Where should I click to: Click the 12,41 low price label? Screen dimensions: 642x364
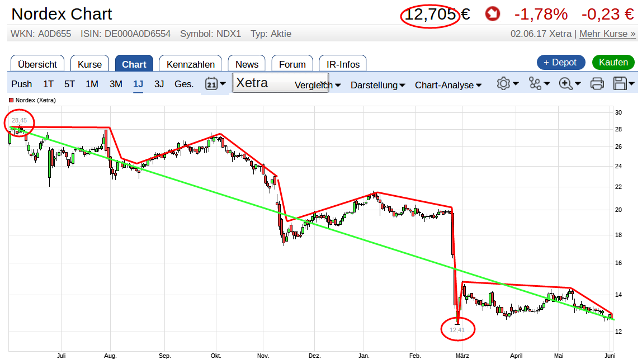[457, 329]
